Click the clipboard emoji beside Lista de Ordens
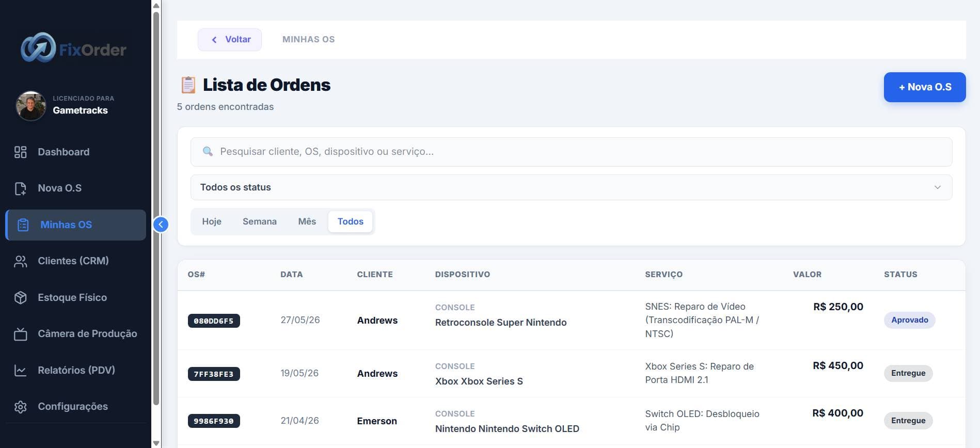This screenshot has width=980, height=448. pos(188,85)
